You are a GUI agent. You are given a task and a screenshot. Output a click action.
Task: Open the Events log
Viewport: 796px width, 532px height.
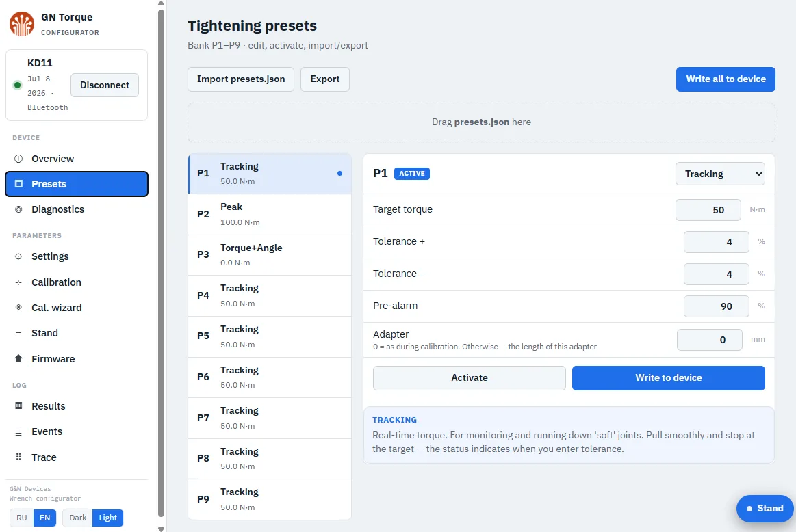(77, 431)
